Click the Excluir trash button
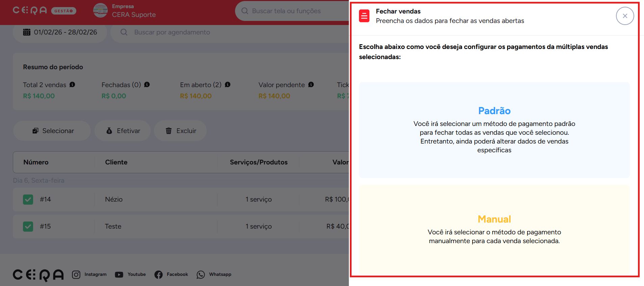 click(x=180, y=131)
